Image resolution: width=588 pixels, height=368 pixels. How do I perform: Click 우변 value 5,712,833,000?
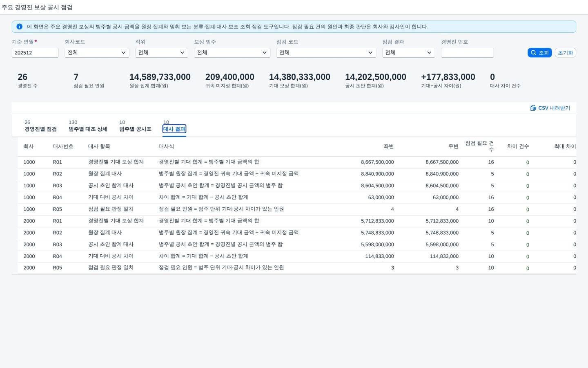[x=442, y=221]
